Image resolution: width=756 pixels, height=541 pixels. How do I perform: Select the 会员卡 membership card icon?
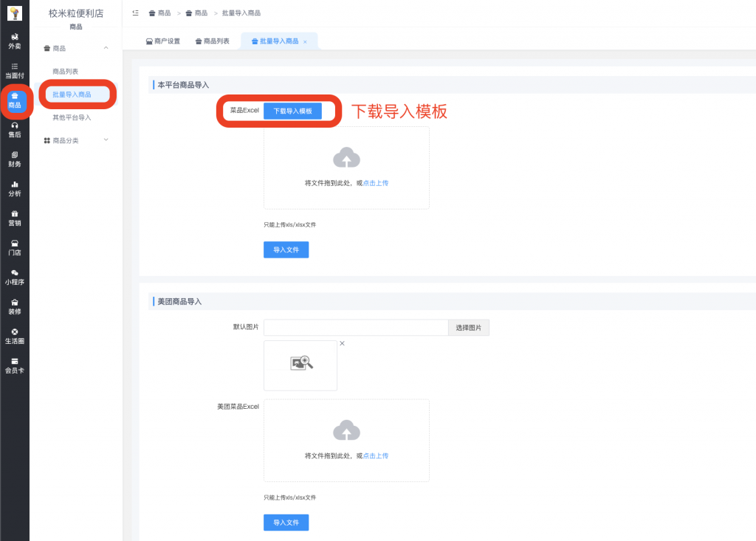coord(15,365)
